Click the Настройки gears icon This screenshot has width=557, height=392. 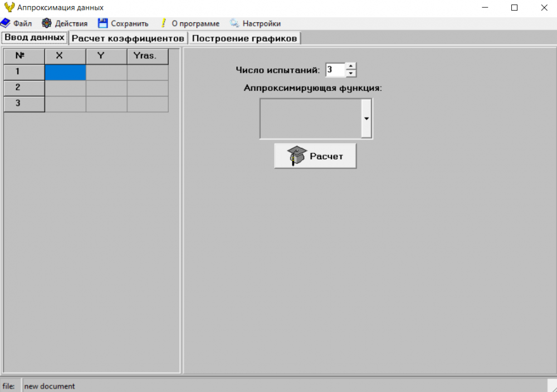(234, 23)
